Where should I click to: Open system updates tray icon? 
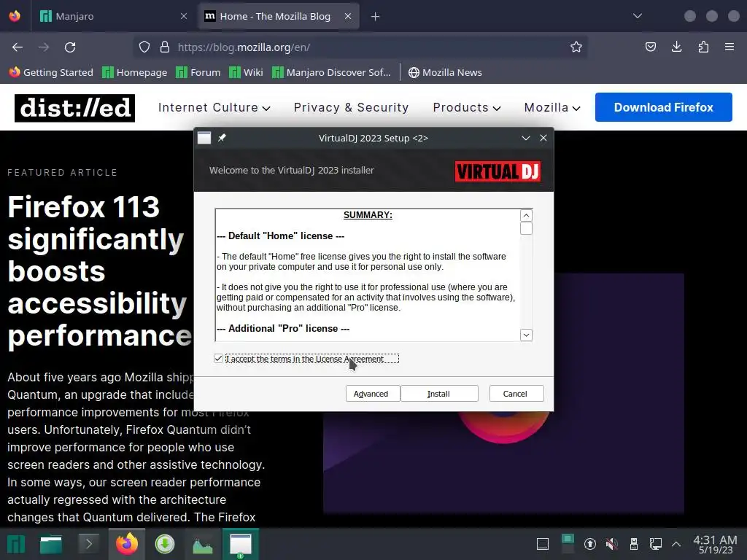(x=589, y=544)
